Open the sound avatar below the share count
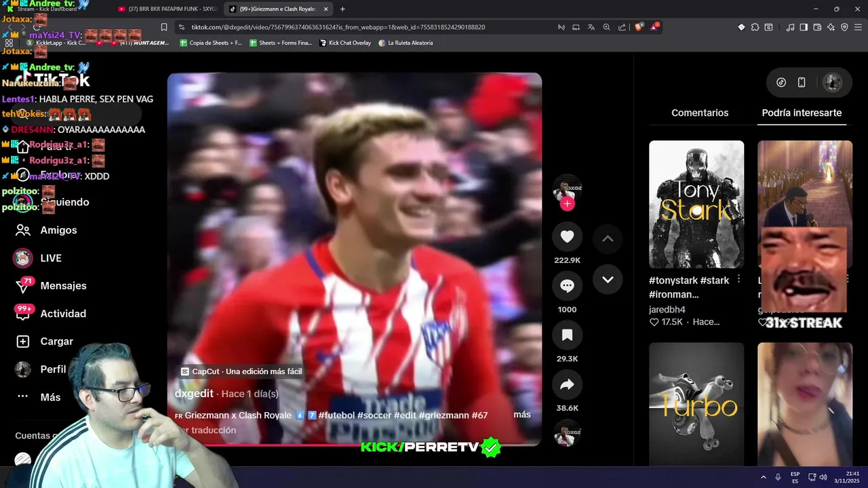Image resolution: width=868 pixels, height=488 pixels. [567, 434]
